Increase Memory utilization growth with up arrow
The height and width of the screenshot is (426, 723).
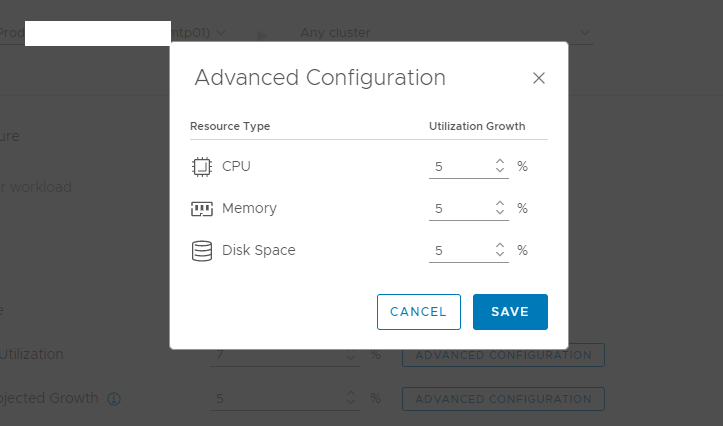(x=500, y=203)
